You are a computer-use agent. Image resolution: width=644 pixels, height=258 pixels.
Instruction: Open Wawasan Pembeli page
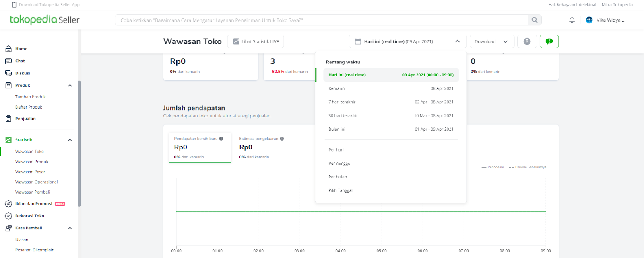(x=33, y=192)
